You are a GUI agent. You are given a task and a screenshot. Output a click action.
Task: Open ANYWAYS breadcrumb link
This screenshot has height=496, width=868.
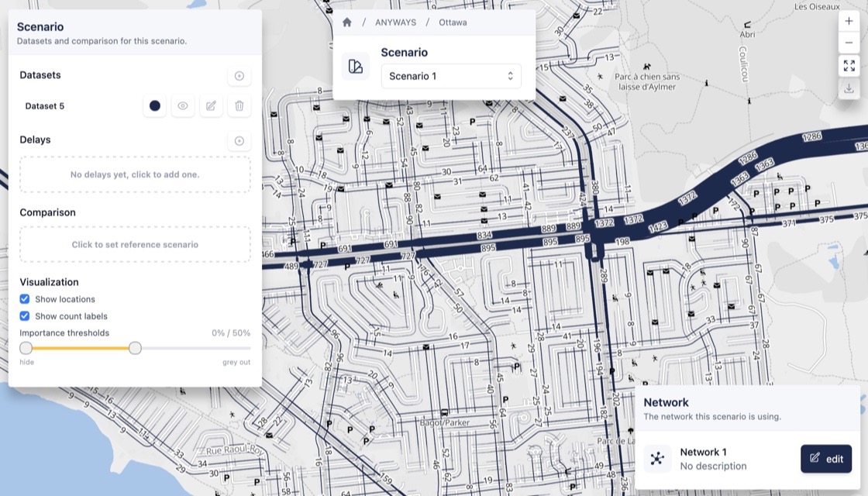click(396, 22)
